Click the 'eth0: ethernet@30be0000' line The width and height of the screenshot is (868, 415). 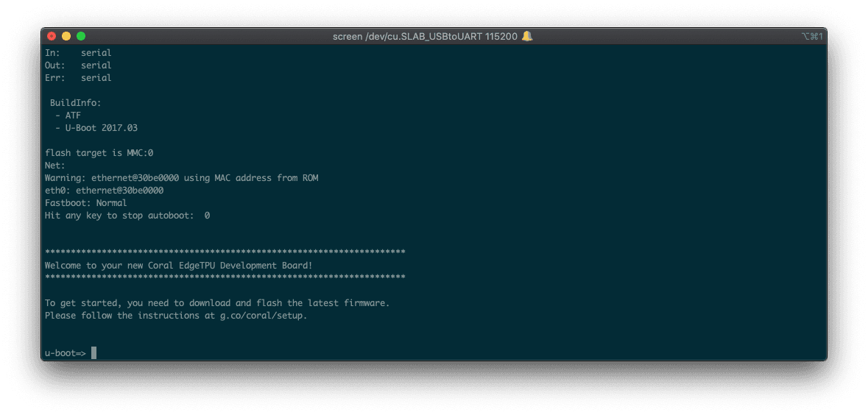pyautogui.click(x=104, y=191)
